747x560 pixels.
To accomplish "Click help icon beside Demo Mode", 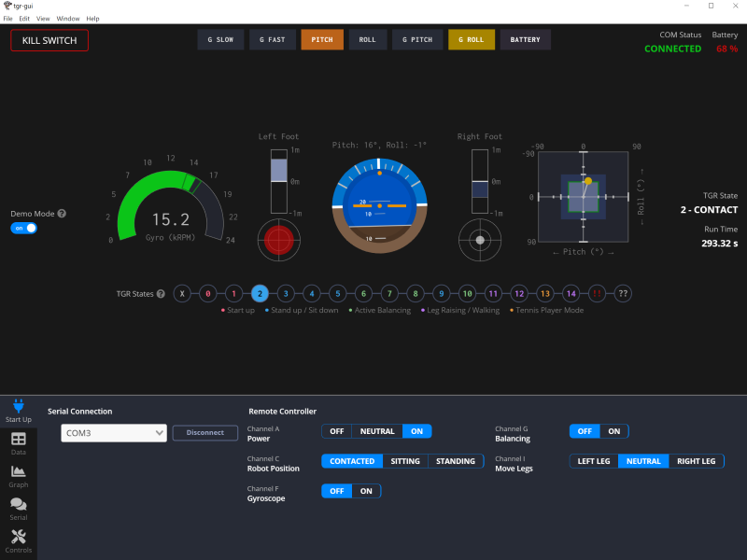I will [x=62, y=214].
